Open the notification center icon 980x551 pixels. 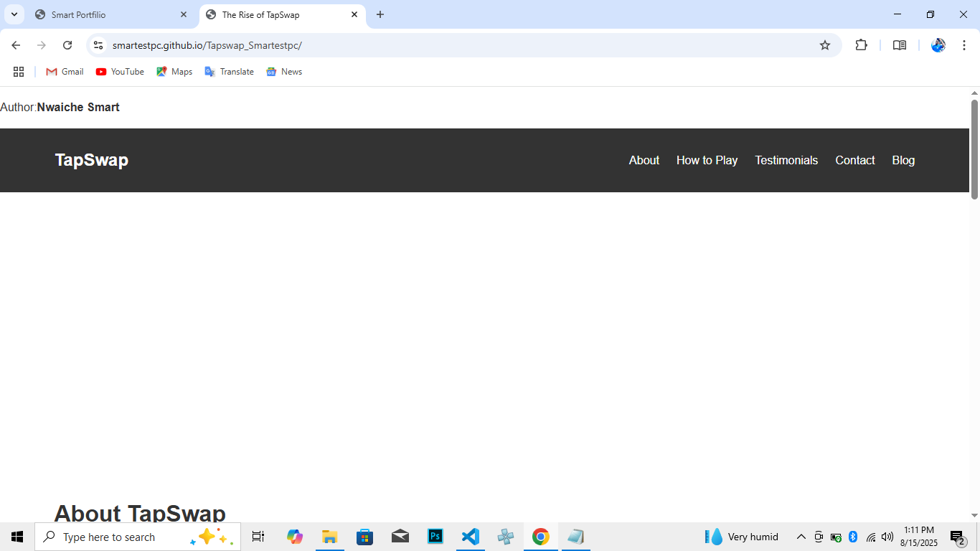point(958,537)
